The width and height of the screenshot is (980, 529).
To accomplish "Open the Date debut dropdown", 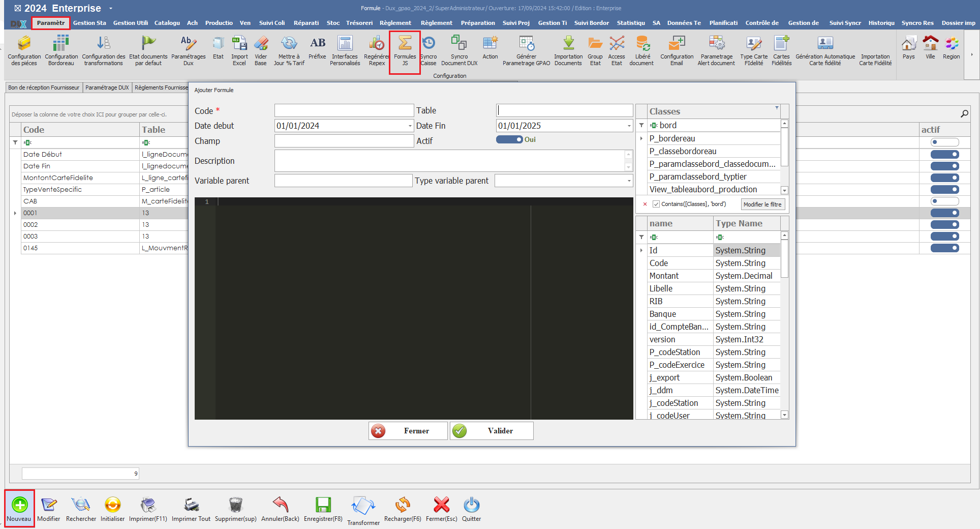I will [410, 126].
